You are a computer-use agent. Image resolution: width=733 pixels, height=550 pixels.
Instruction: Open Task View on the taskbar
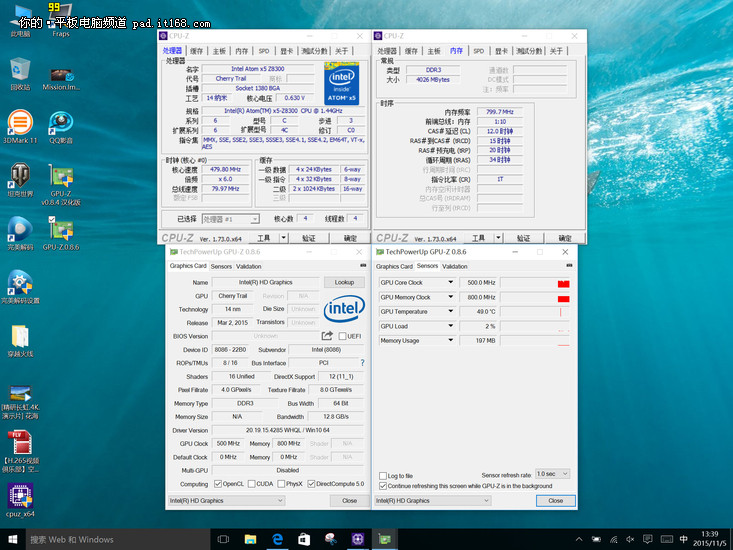[223, 539]
